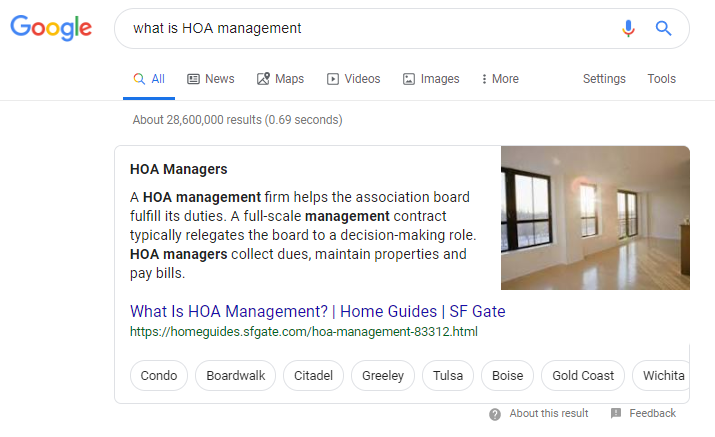Select the Tulsa suggestion chip

(x=448, y=375)
